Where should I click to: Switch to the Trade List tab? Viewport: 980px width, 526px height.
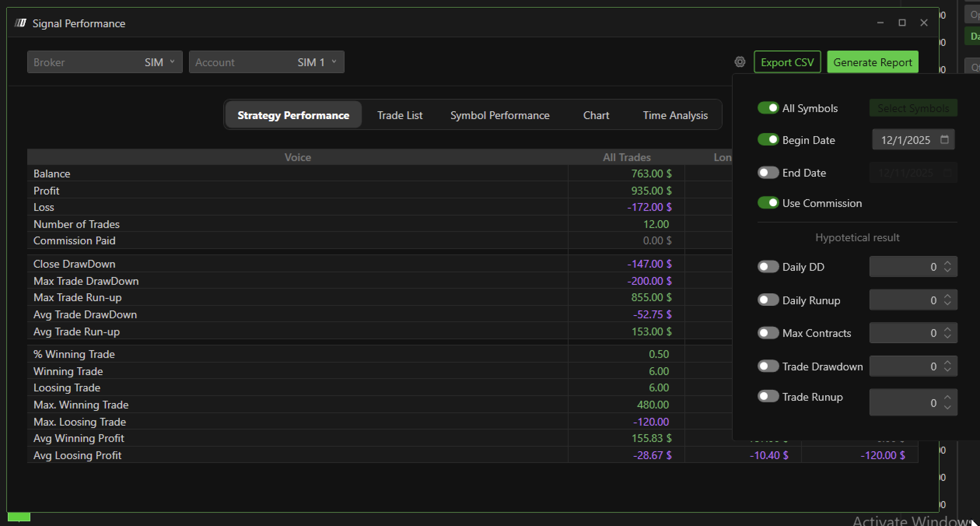399,115
